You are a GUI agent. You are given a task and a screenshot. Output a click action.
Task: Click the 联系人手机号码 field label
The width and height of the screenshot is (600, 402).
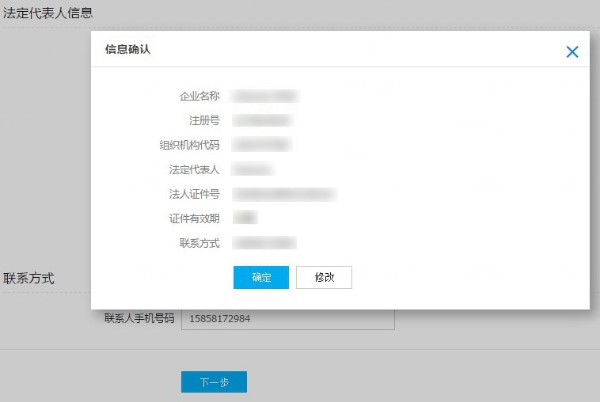click(139, 319)
